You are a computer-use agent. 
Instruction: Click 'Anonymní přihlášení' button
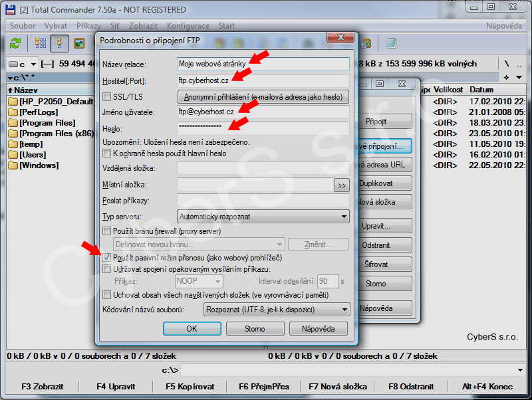(263, 97)
